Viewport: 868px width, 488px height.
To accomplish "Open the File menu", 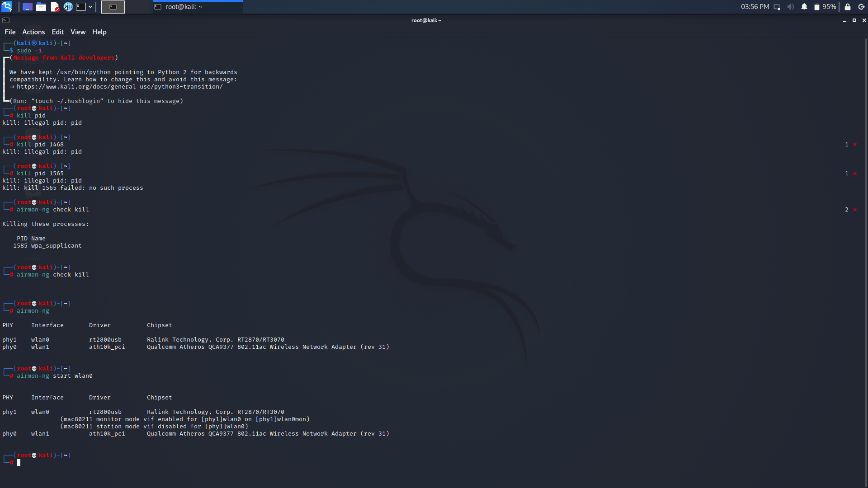I will [x=10, y=32].
